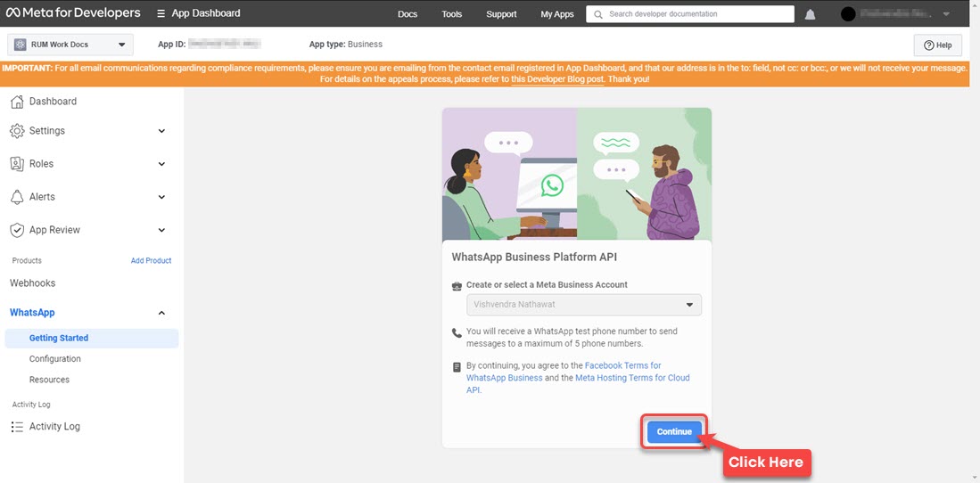Click the 'App type: Business' text
This screenshot has height=483, width=980.
click(346, 45)
